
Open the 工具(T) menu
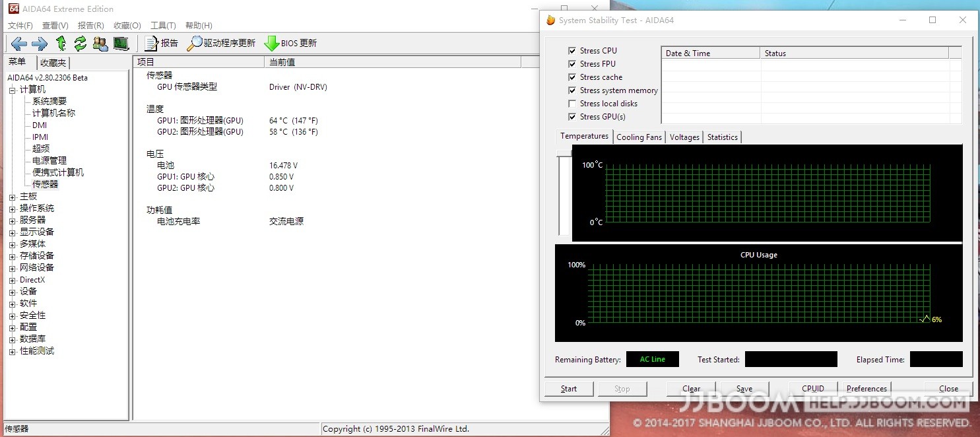(163, 26)
